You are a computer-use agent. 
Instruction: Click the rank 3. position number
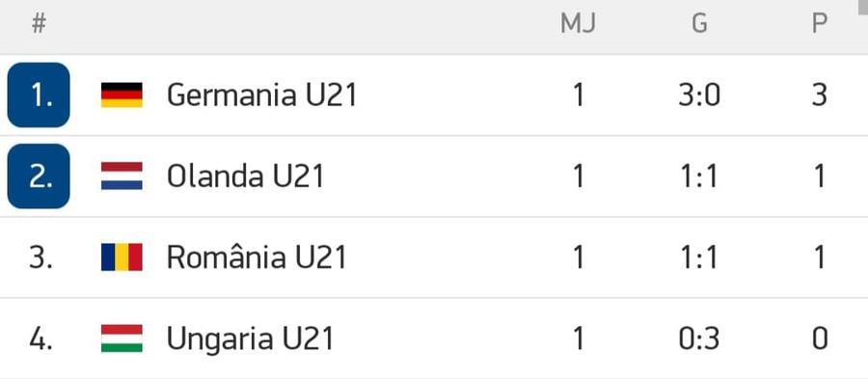[x=41, y=257]
